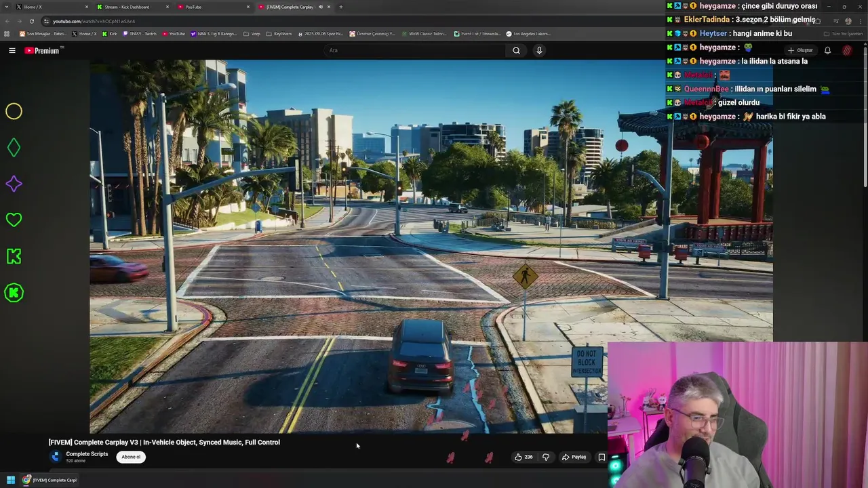Dislike the video with thumbs-down icon

[546, 457]
